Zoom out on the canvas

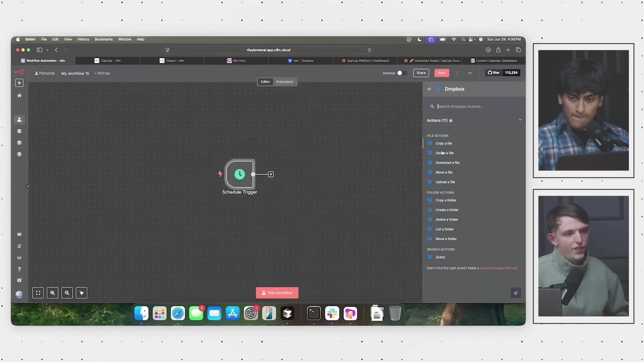tap(67, 293)
